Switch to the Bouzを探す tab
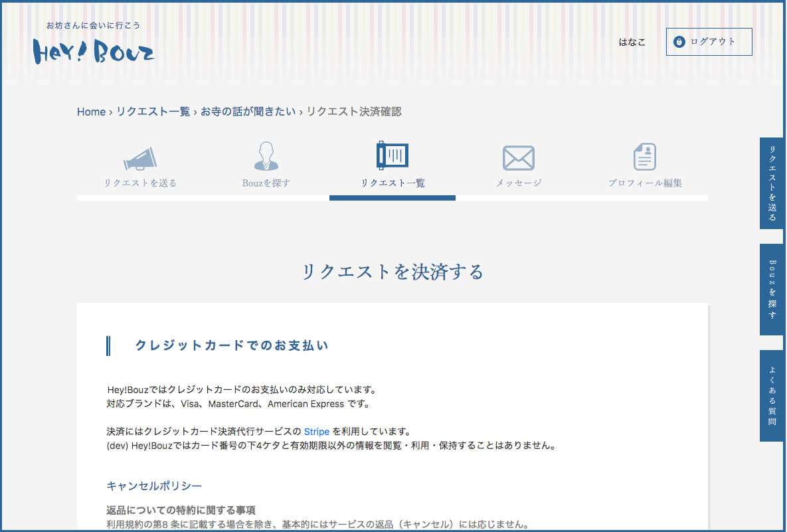The image size is (787, 532). click(266, 183)
